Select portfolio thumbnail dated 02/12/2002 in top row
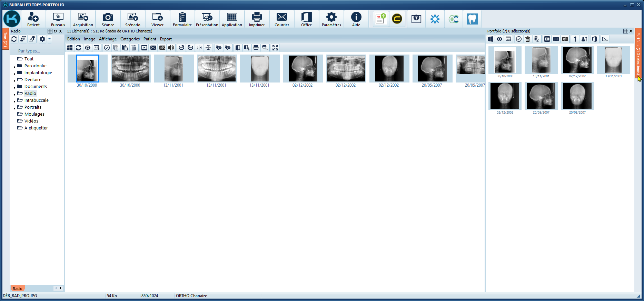 click(577, 60)
